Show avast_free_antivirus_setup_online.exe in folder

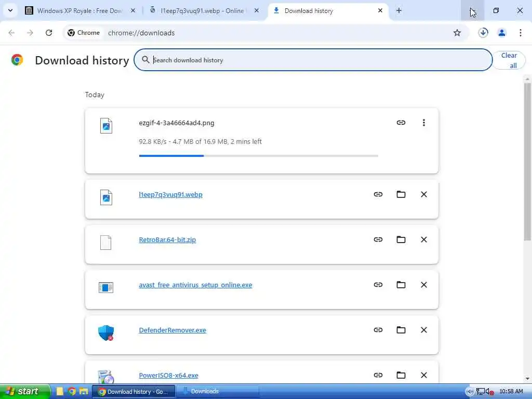coord(401,285)
